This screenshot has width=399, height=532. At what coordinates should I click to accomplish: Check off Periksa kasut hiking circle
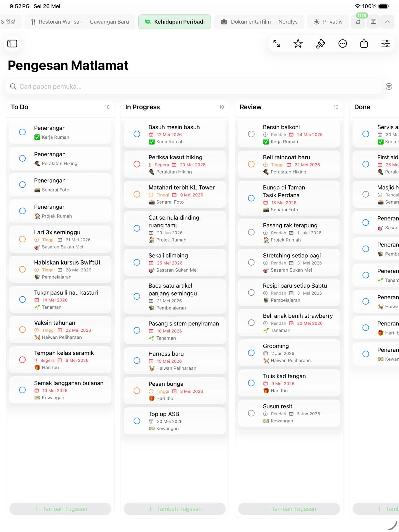coord(137,164)
